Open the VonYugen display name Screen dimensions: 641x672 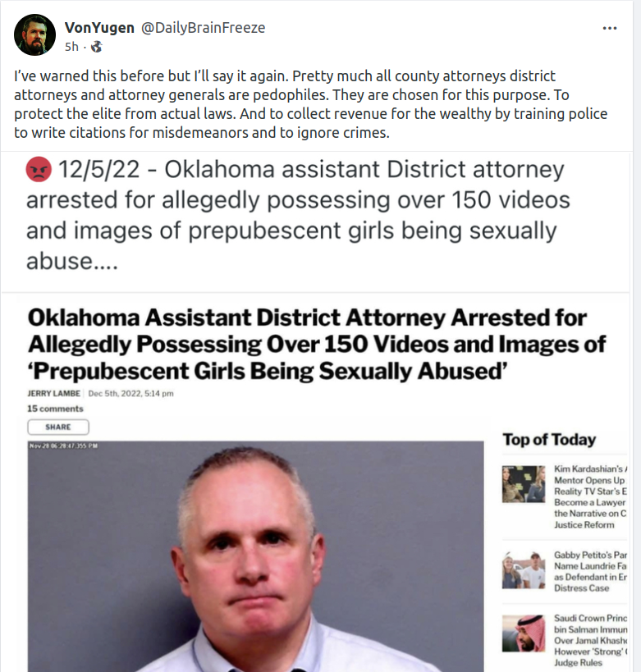[x=99, y=27]
